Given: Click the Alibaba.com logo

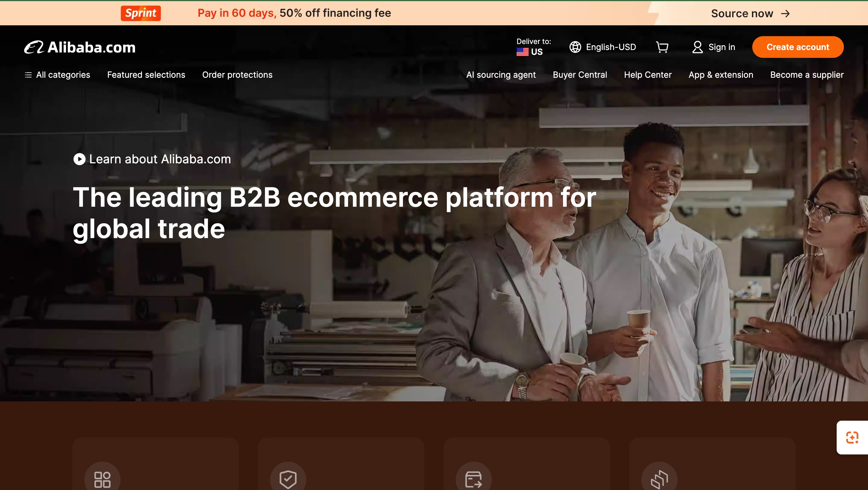Looking at the screenshot, I should click(80, 47).
